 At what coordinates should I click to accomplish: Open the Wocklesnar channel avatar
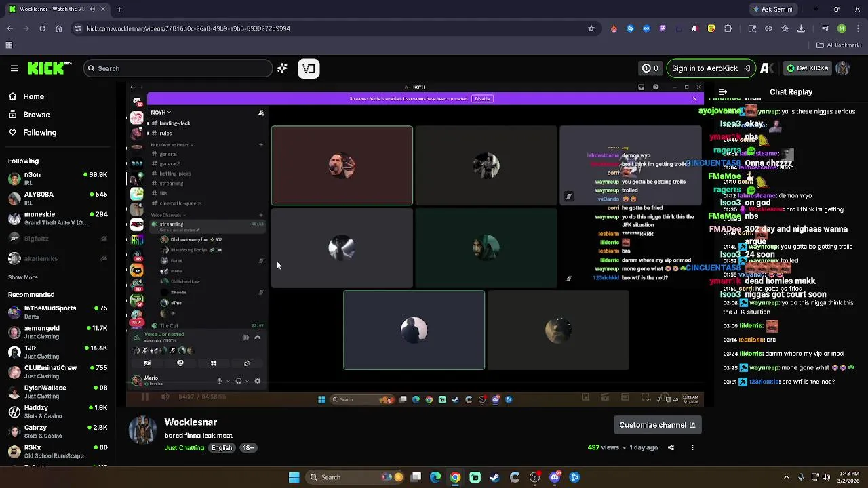coord(142,430)
